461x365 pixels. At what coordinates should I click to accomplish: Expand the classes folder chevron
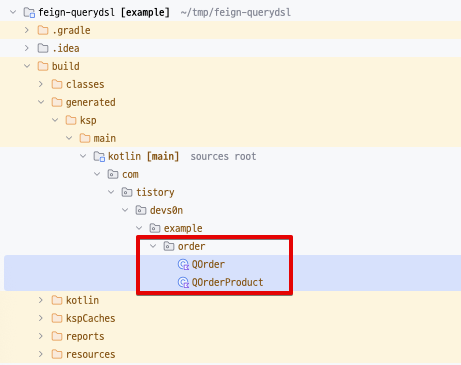coord(41,84)
